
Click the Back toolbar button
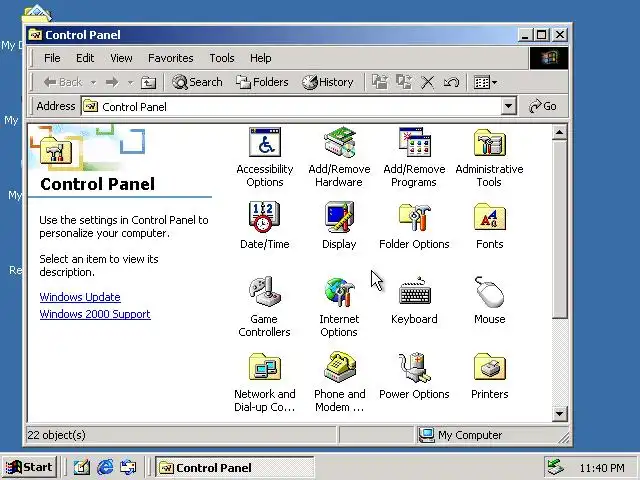coord(63,82)
